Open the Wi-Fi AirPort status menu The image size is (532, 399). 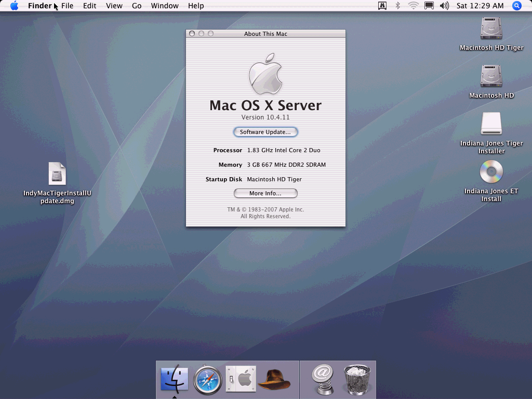tap(414, 6)
